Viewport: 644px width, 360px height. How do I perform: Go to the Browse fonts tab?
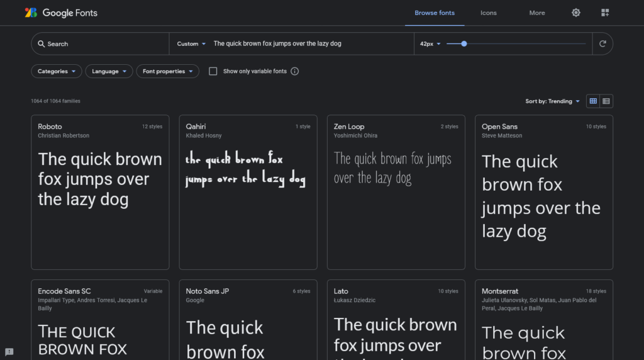click(435, 13)
